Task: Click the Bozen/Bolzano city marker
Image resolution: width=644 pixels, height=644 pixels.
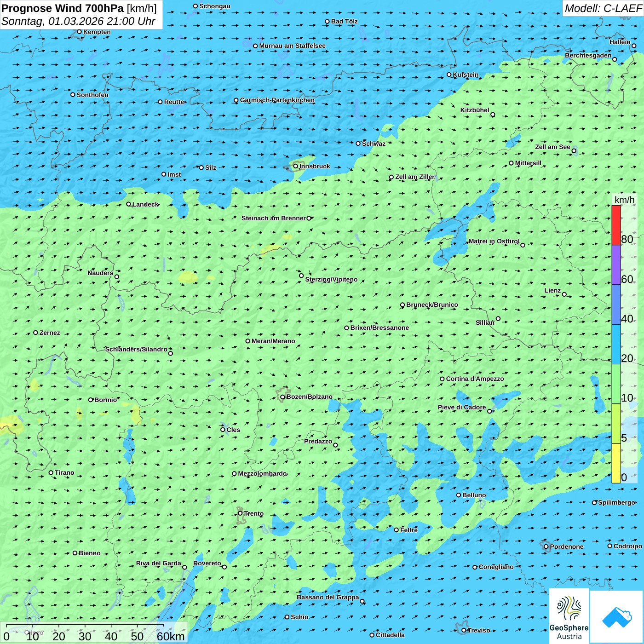Action: [282, 397]
